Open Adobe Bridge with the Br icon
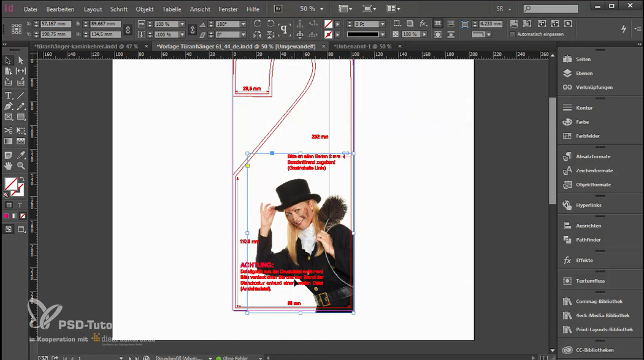Viewport: 644px width, 360px height. coord(278,9)
